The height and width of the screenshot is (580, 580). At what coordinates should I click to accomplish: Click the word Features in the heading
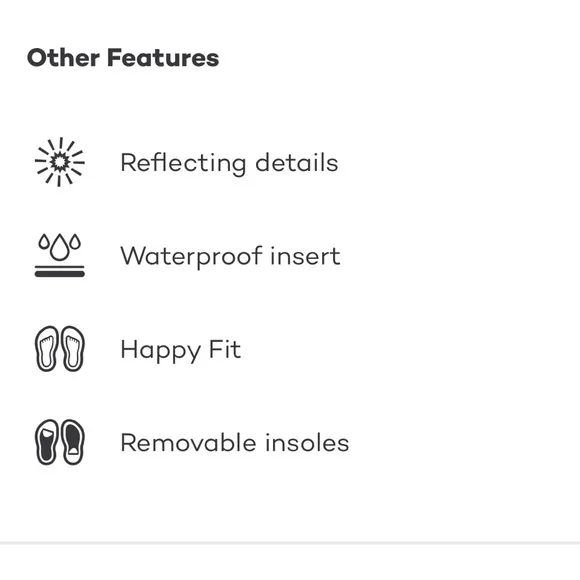163,58
